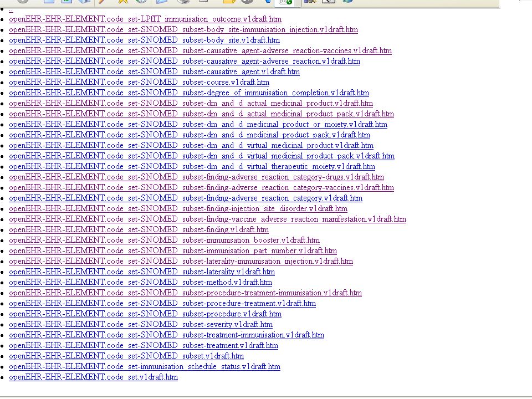532x399 pixels.
Task: Open SNOMED subset-severity.v1draft.htm link
Action: tap(141, 324)
